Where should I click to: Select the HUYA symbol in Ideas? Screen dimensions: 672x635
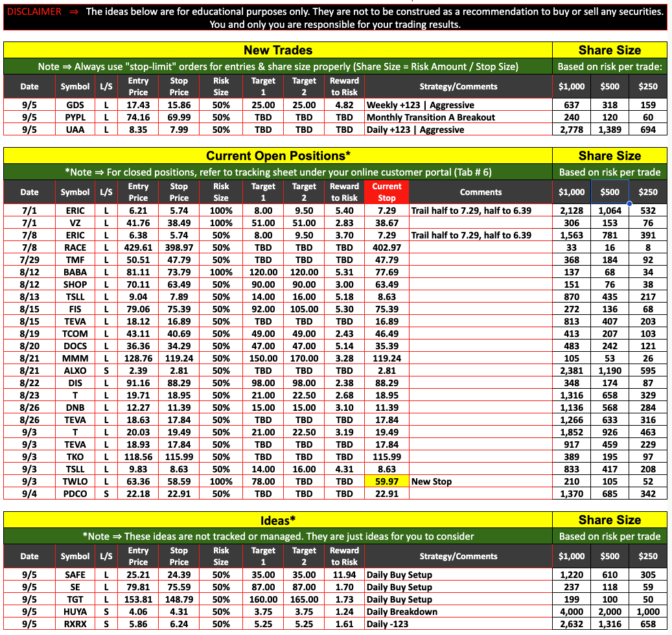click(x=75, y=612)
